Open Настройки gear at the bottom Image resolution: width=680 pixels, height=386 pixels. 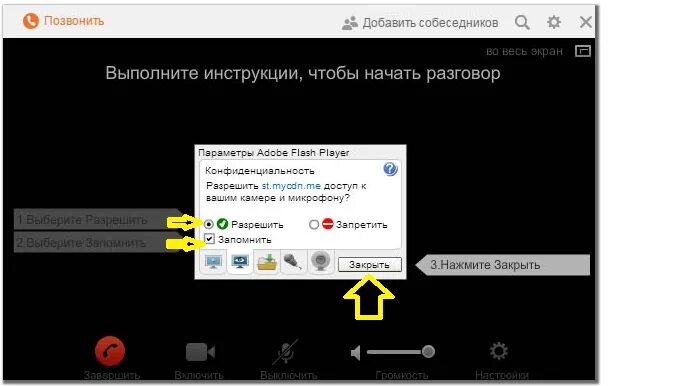499,351
